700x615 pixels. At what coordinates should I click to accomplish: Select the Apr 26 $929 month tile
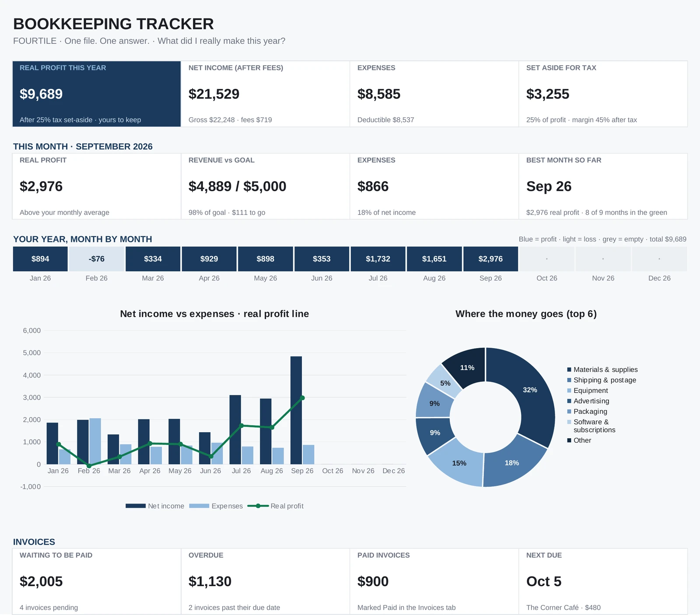[209, 259]
